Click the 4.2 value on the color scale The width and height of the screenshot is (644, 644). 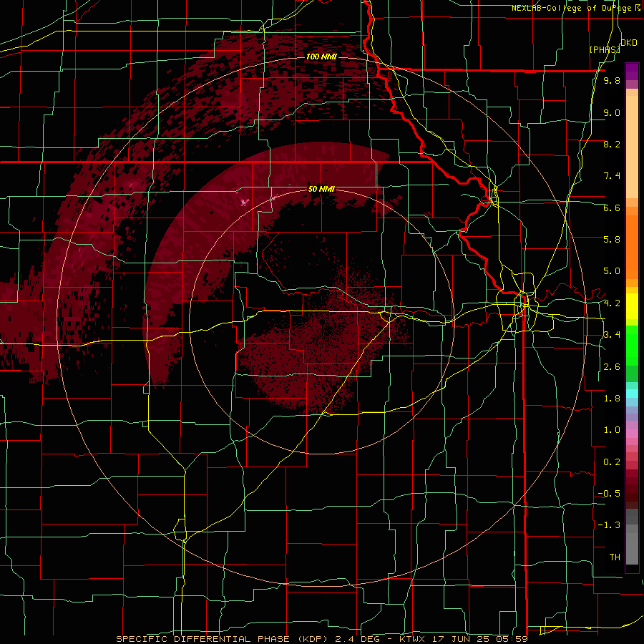(612, 303)
